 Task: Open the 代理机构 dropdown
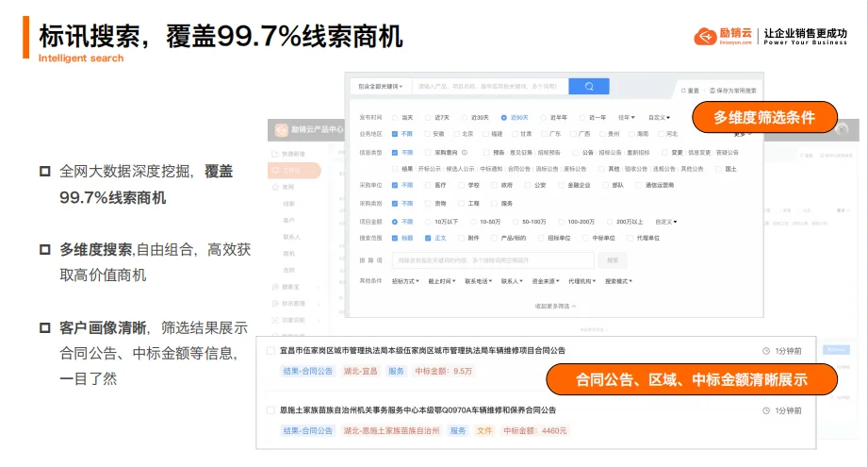(x=582, y=281)
